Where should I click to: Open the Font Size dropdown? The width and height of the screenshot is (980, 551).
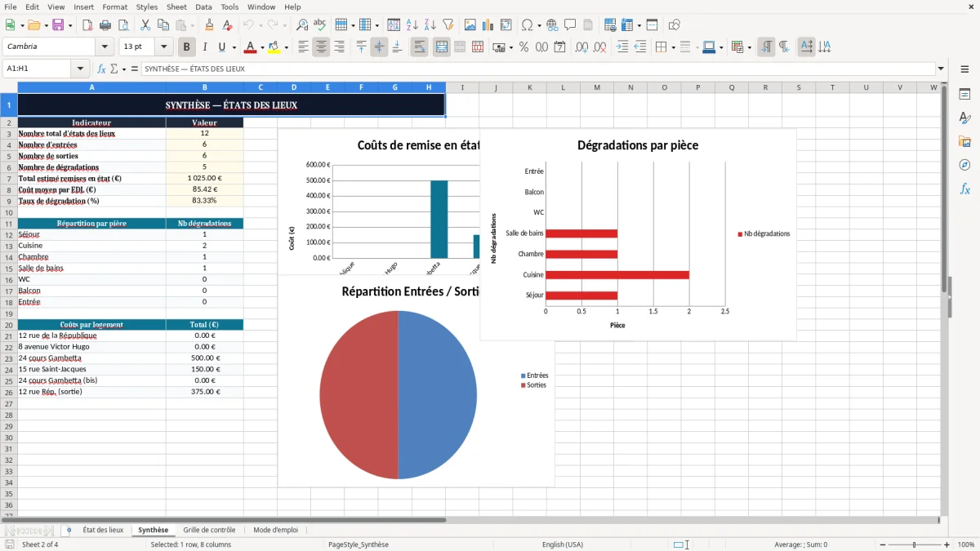pyautogui.click(x=163, y=47)
